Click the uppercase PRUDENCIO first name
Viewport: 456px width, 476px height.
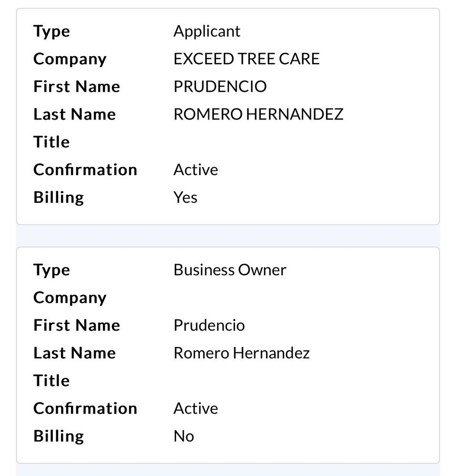pyautogui.click(x=220, y=87)
